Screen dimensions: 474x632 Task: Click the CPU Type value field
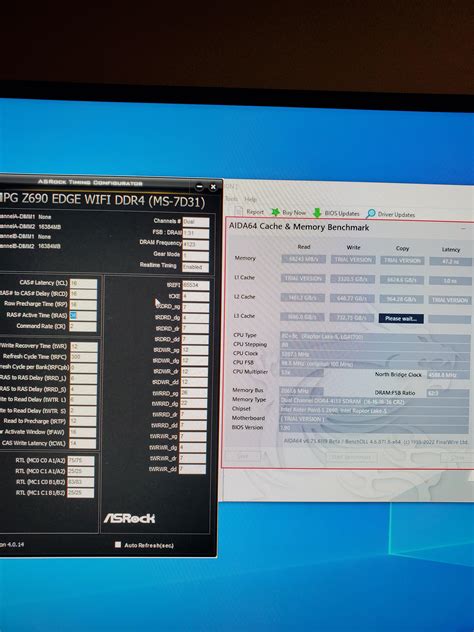pos(375,337)
